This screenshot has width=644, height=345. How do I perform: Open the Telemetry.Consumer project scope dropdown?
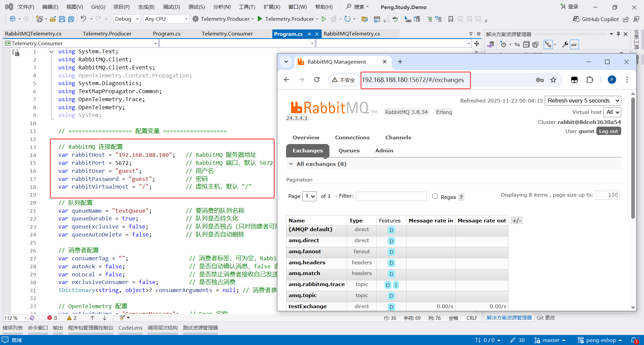[x=80, y=44]
